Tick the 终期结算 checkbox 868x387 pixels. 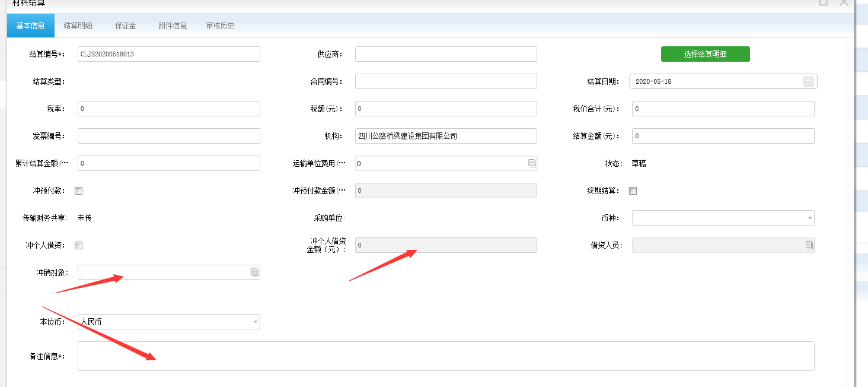click(x=633, y=191)
